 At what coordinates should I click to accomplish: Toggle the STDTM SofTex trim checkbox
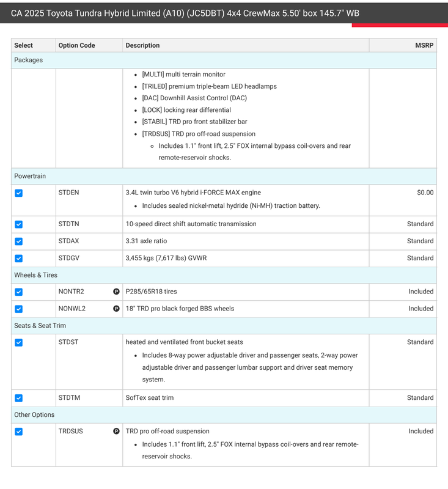tap(19, 399)
